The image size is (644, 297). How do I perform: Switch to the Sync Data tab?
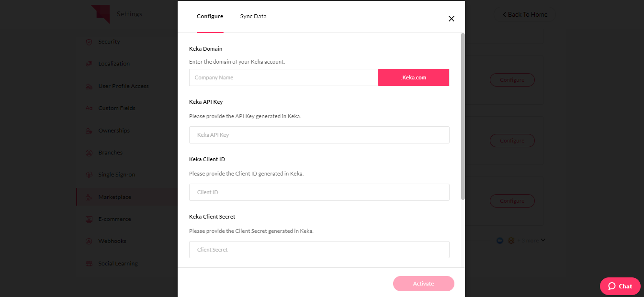pos(253,16)
